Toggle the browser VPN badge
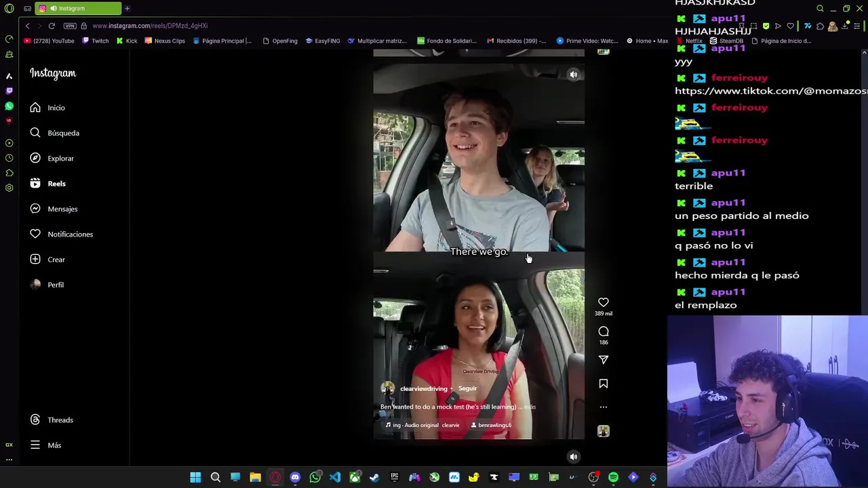Screen dimensions: 868x488 coord(70,26)
